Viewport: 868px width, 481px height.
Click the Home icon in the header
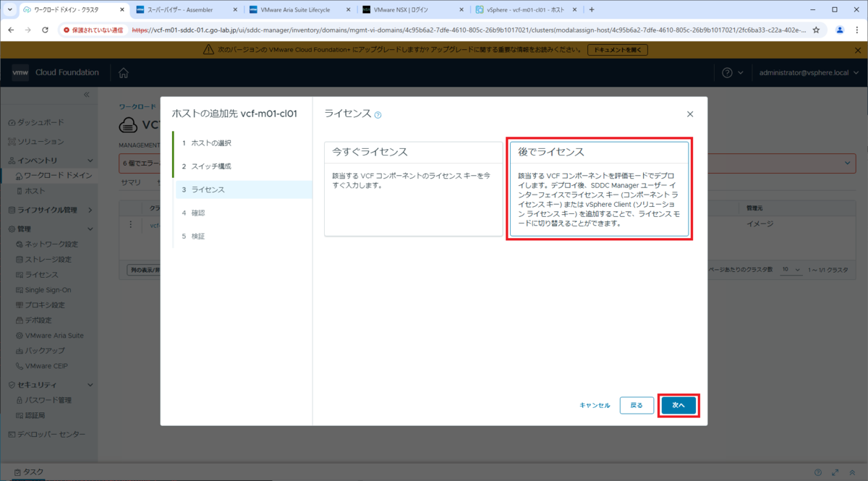(124, 73)
